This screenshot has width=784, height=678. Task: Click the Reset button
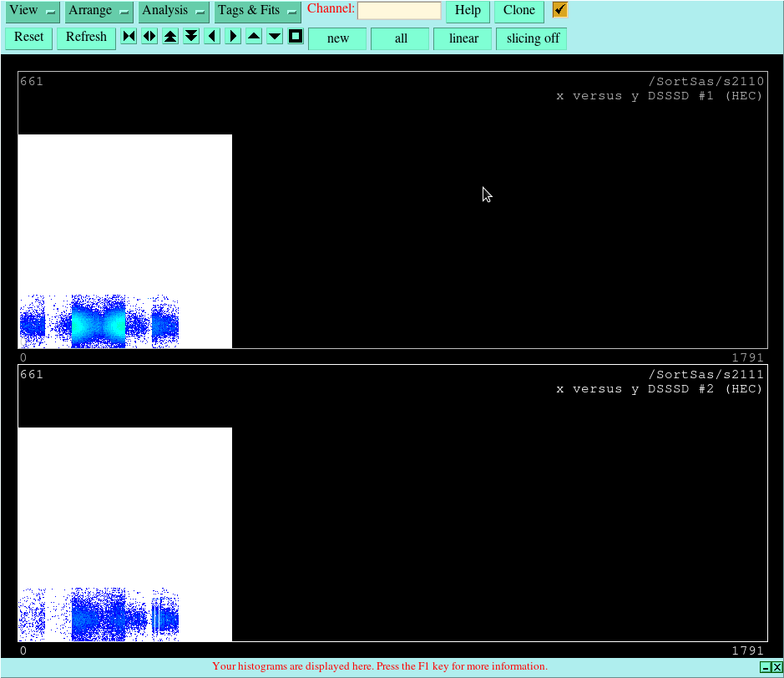28,38
